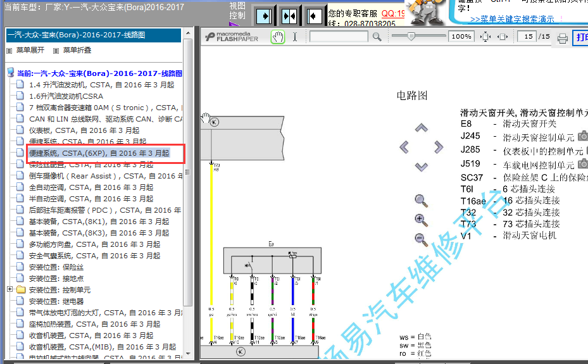Click 菜单展开 to expand all menus
588x364 pixels.
click(x=30, y=50)
